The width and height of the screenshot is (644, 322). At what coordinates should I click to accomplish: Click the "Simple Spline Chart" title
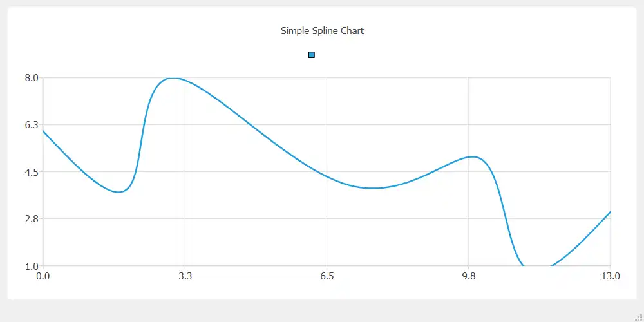tap(322, 31)
